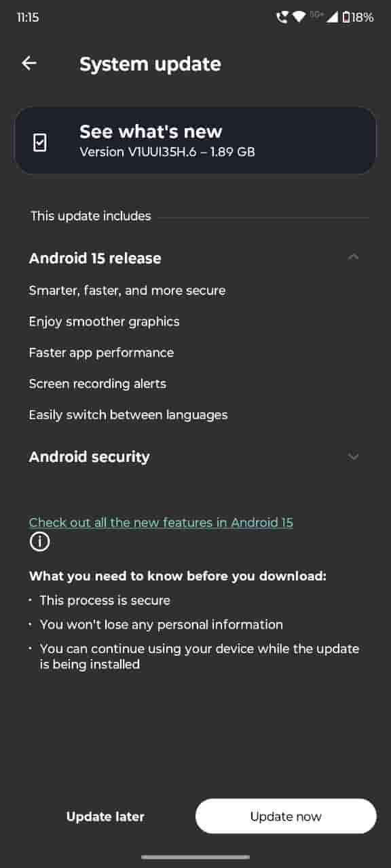This screenshot has width=391, height=868.
Task: Tap the Update later button
Action: tap(105, 816)
